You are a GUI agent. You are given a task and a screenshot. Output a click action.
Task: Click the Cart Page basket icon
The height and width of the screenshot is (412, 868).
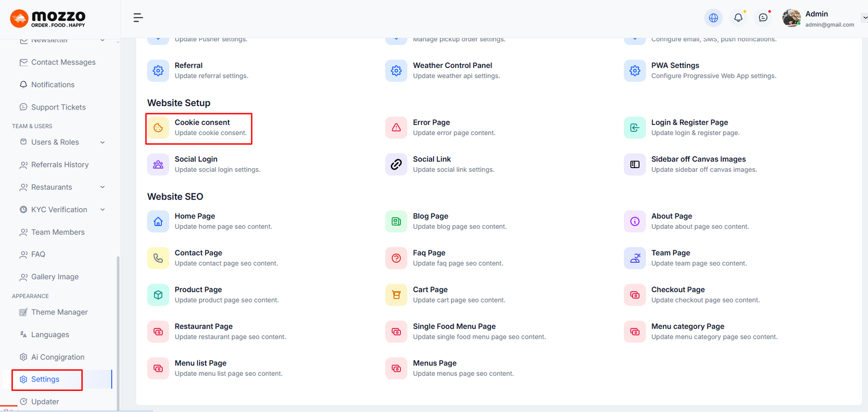click(396, 295)
